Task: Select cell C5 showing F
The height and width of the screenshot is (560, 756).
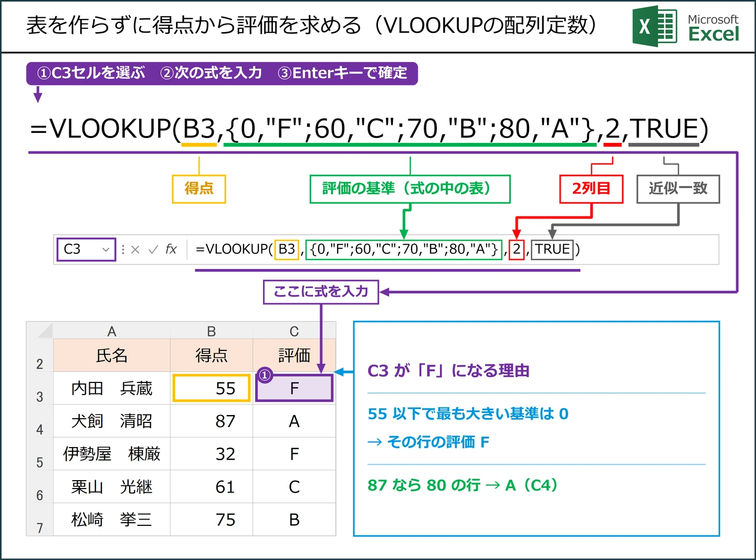Action: (x=294, y=454)
